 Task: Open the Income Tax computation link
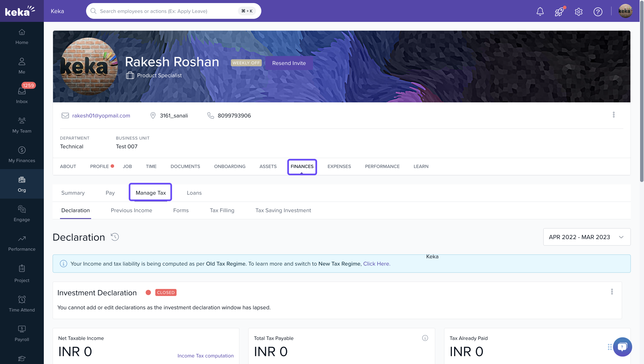pos(205,355)
